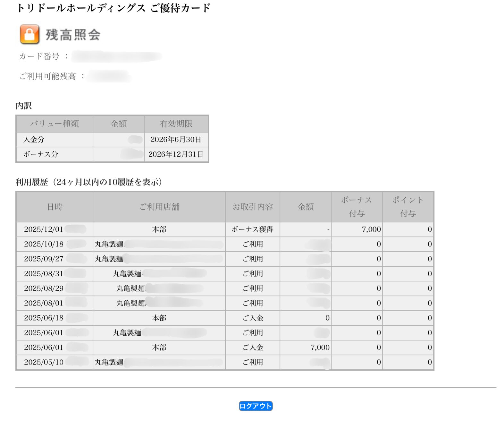504x421 pixels.
Task: Click the 2026年6月30日 expiry date cell
Action: [176, 140]
